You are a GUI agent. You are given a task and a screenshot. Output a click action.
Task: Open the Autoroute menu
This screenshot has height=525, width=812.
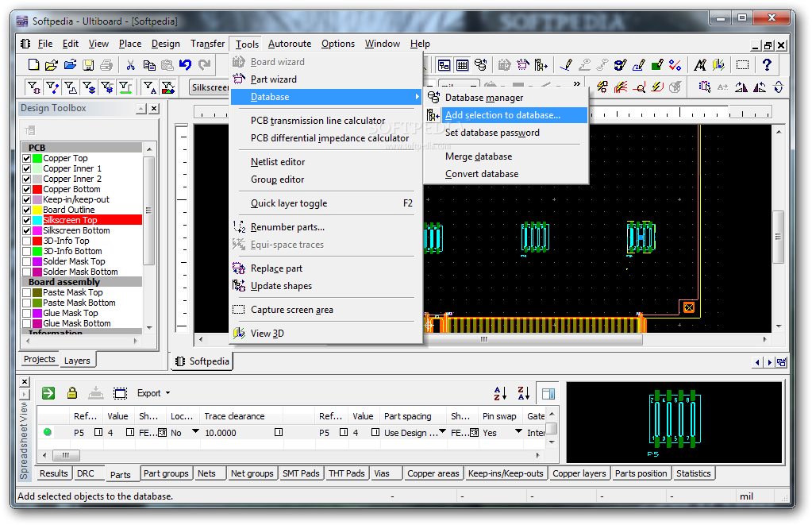point(290,44)
